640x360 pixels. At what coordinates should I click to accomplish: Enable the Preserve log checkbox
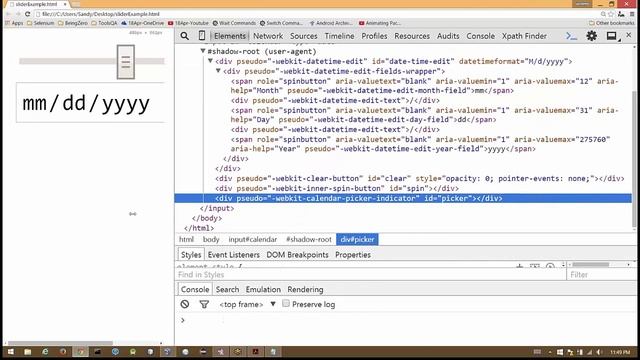pos(286,303)
